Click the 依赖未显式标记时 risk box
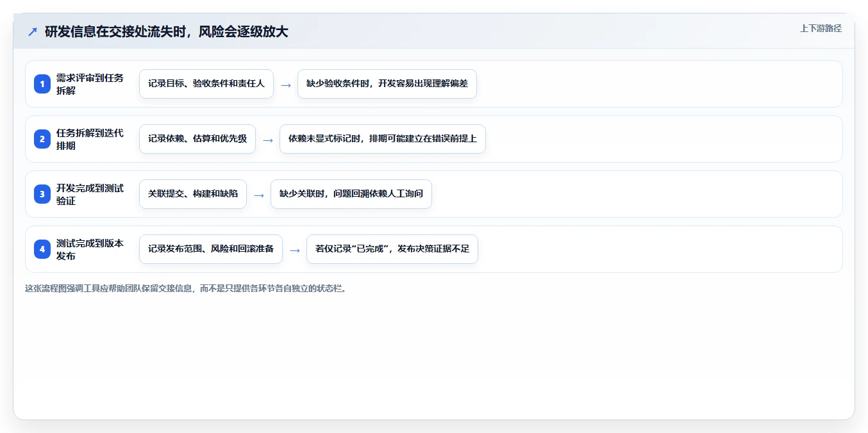 pyautogui.click(x=383, y=139)
